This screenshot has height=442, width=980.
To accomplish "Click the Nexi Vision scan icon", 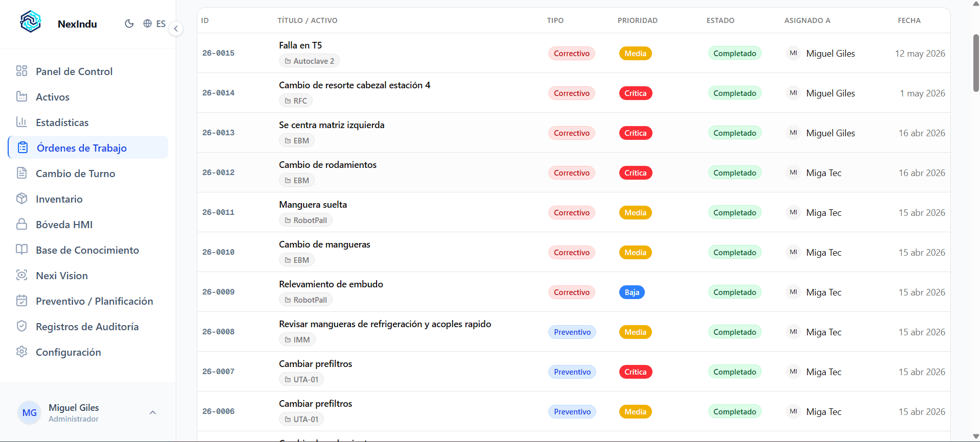I will coord(21,275).
